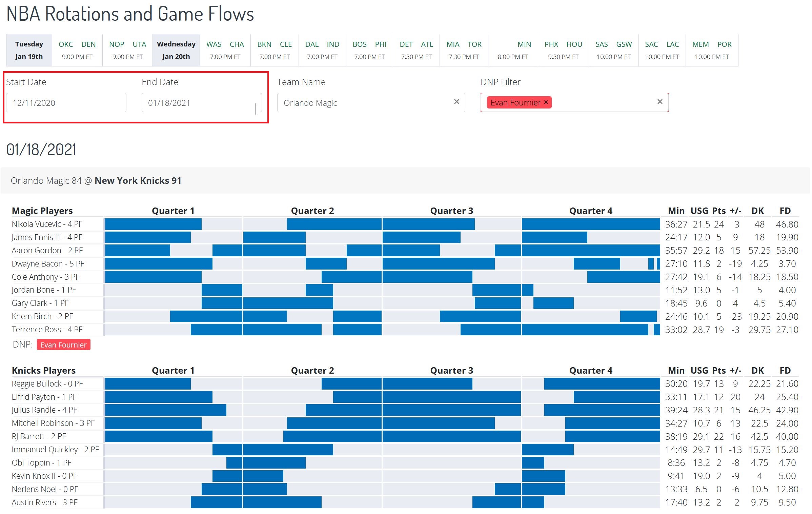Screen dimensions: 812x514
Task: Clear the Team Name selection X icon
Action: click(x=456, y=102)
